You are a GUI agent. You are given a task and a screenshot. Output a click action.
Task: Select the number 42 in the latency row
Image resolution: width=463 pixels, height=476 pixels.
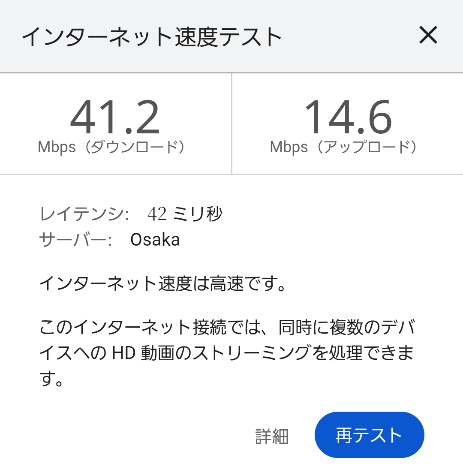point(156,214)
